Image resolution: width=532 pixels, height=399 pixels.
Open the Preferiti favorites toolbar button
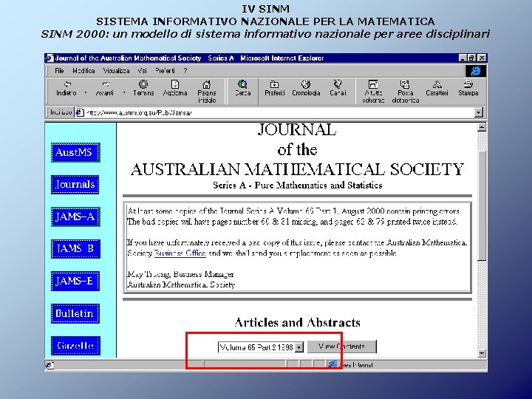(x=274, y=88)
